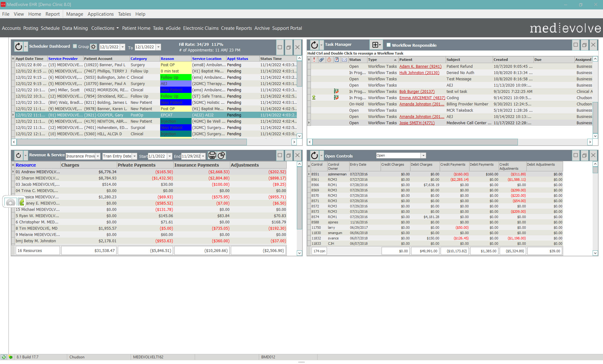Select the envelope mail column header
603x364 pixels.
(x=344, y=60)
